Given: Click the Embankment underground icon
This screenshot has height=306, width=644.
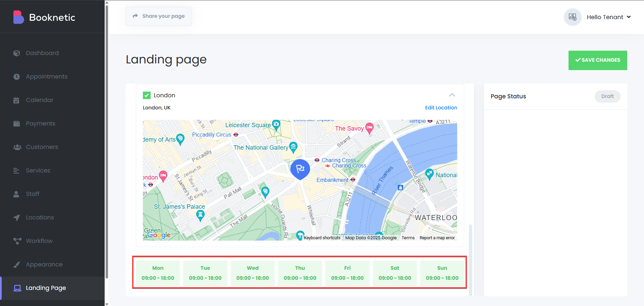Looking at the screenshot, I should (353, 180).
